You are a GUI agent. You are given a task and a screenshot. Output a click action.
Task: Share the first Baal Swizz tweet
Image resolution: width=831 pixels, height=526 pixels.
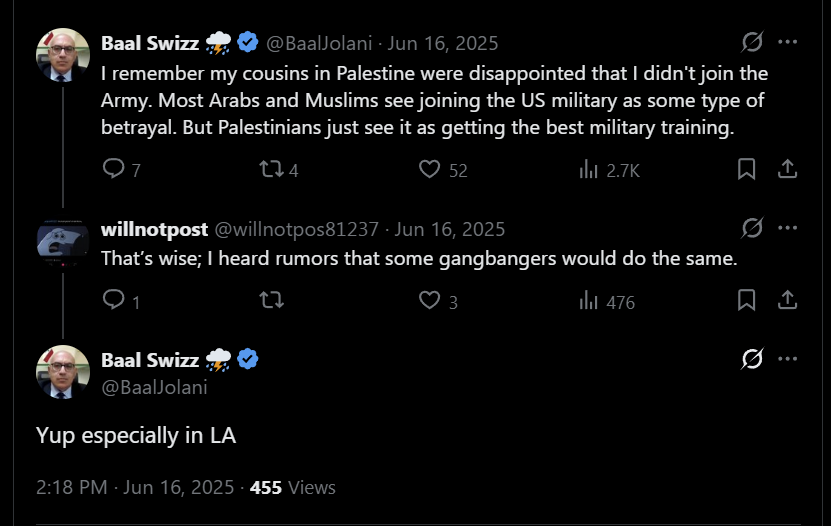(x=787, y=170)
